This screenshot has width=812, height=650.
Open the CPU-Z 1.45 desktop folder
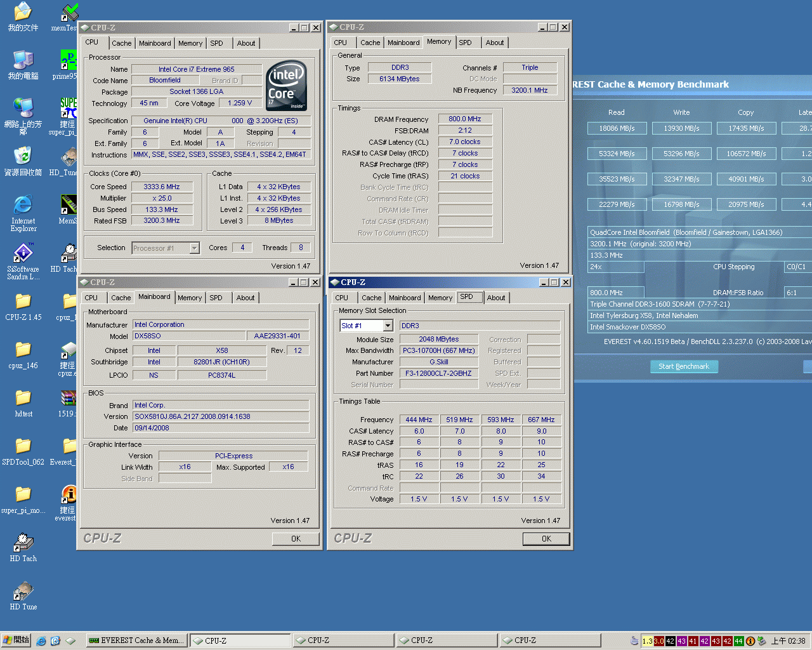pos(23,306)
